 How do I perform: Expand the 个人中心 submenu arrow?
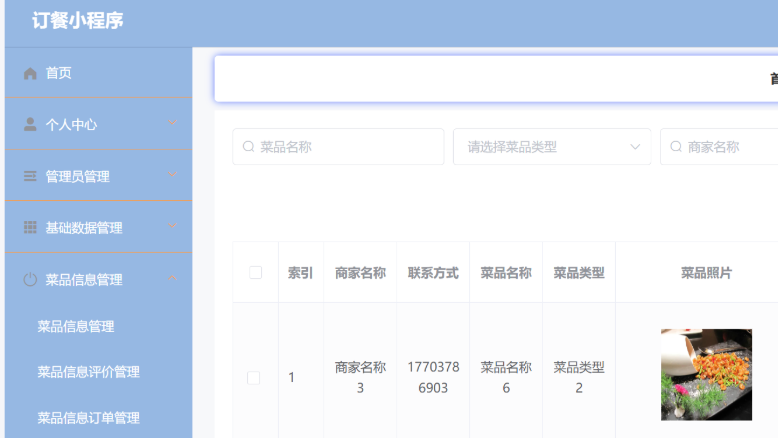172,124
